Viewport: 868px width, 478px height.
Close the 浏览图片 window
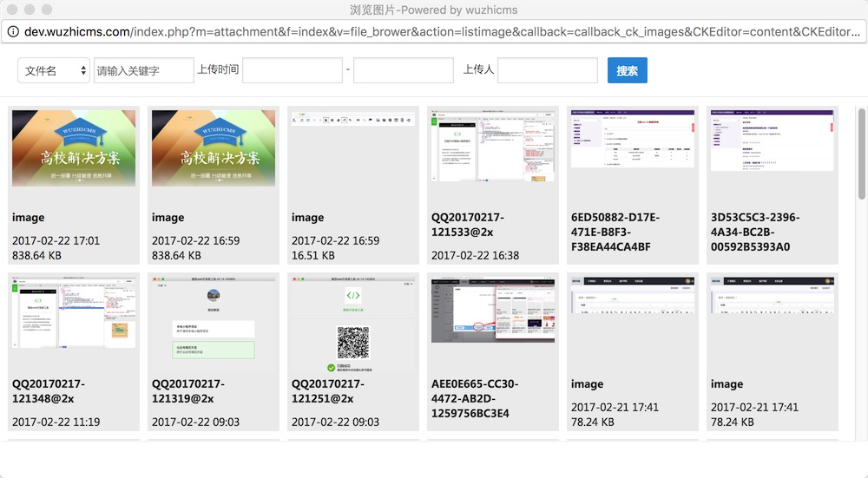[x=12, y=10]
